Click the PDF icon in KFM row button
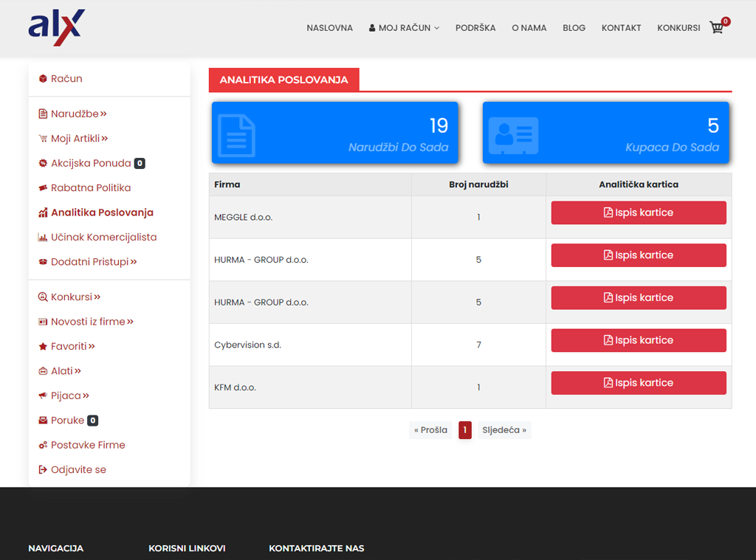The height and width of the screenshot is (560, 756). point(608,383)
